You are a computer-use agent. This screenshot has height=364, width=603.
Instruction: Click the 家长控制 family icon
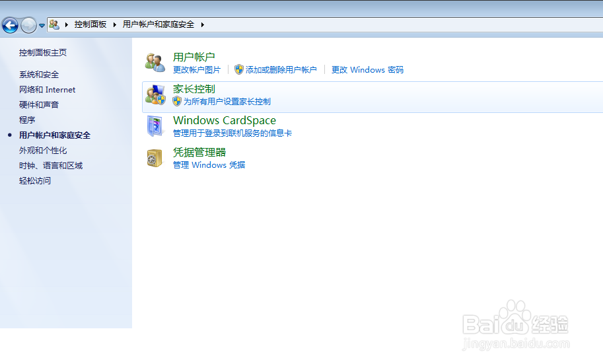tap(155, 94)
